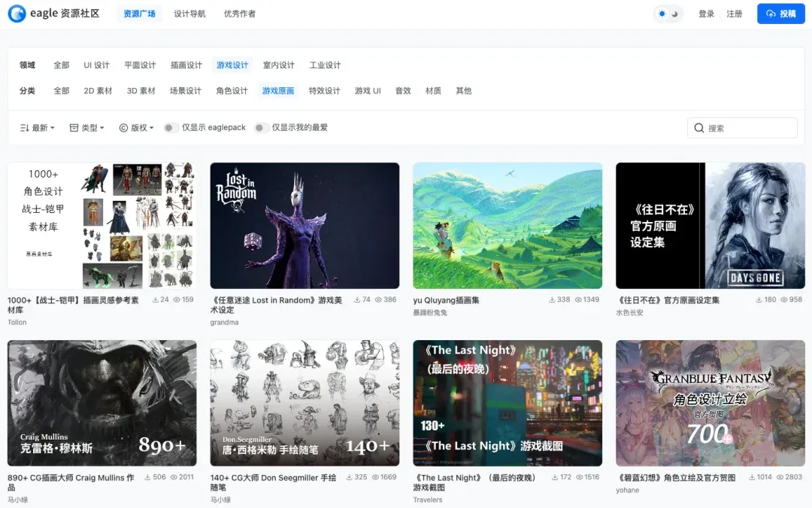812x508 pixels.
Task: Click views eye icon next to 958
Action: pyautogui.click(x=784, y=300)
